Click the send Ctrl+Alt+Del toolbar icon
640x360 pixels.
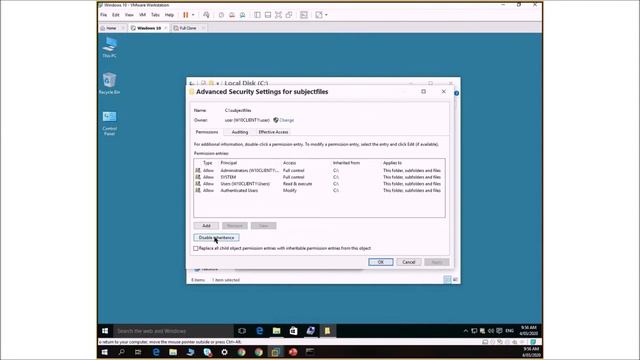click(206, 15)
